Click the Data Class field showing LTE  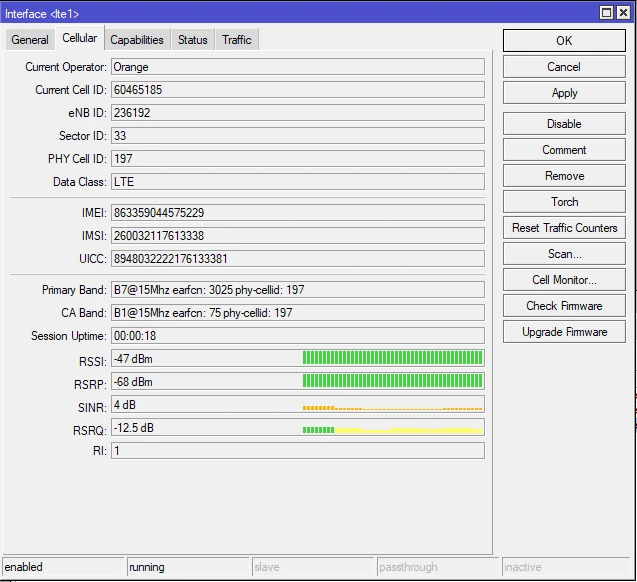(298, 182)
